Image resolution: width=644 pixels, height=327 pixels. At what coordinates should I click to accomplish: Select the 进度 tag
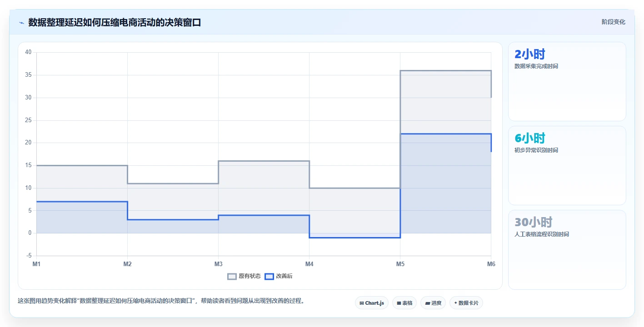pyautogui.click(x=433, y=303)
